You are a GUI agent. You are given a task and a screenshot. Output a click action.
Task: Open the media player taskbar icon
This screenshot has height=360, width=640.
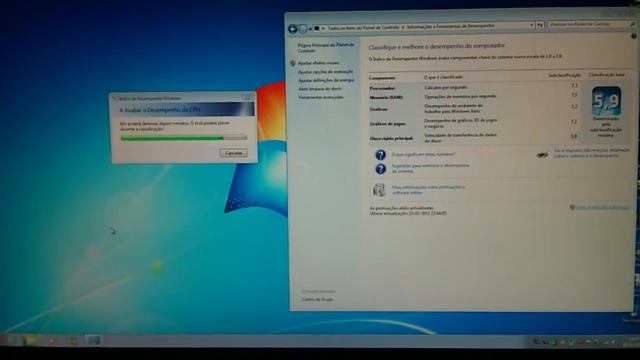(51, 340)
